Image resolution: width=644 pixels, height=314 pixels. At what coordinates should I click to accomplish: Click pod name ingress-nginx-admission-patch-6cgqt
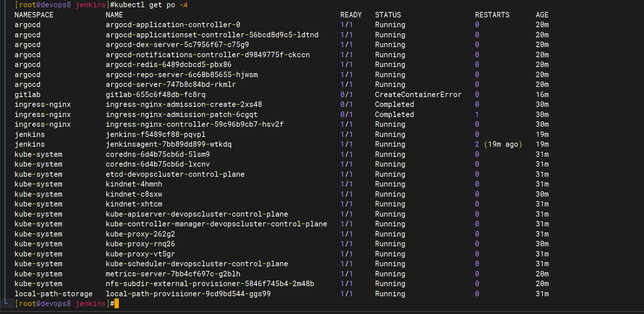(x=182, y=114)
